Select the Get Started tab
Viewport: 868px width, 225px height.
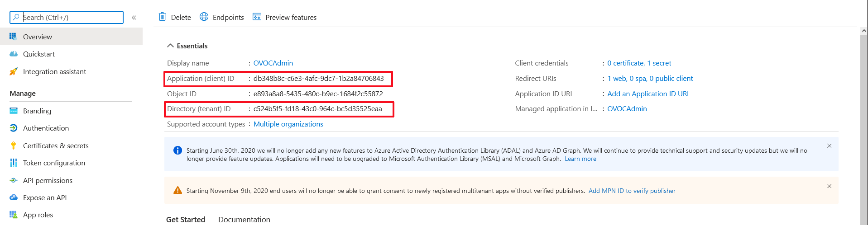[x=186, y=220]
